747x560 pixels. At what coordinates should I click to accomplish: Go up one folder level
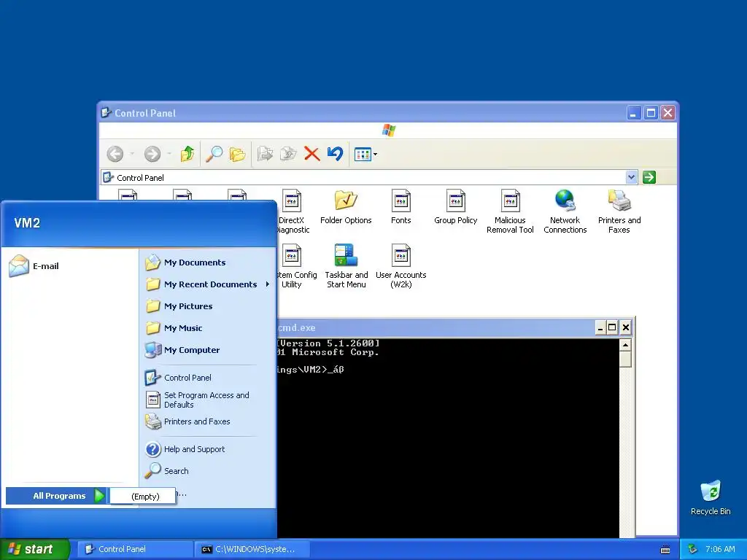pyautogui.click(x=187, y=154)
